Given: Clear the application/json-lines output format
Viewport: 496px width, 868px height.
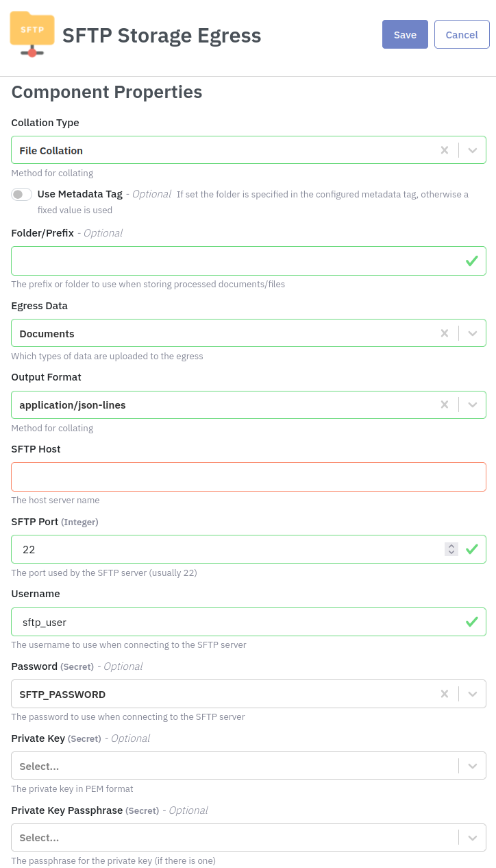Looking at the screenshot, I should 445,405.
